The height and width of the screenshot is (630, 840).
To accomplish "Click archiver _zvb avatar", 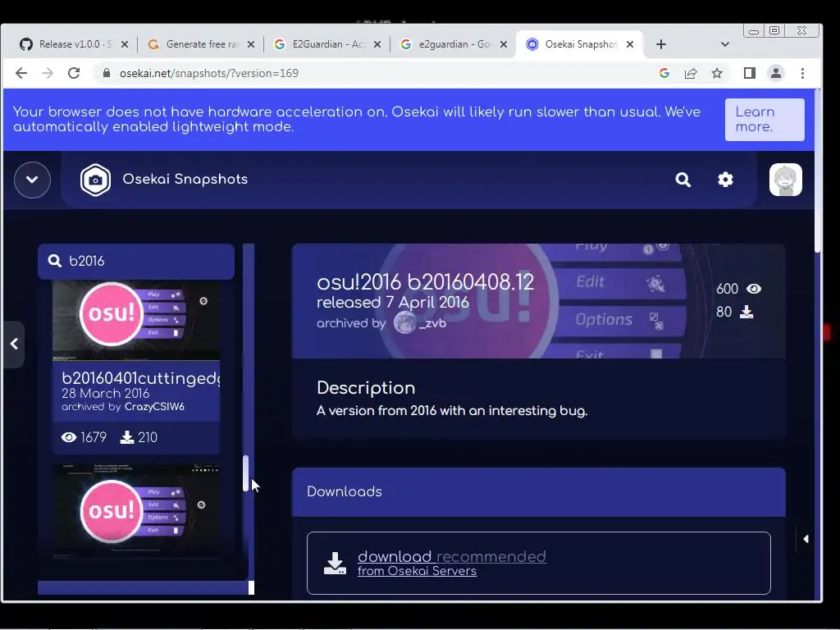I will tap(405, 323).
